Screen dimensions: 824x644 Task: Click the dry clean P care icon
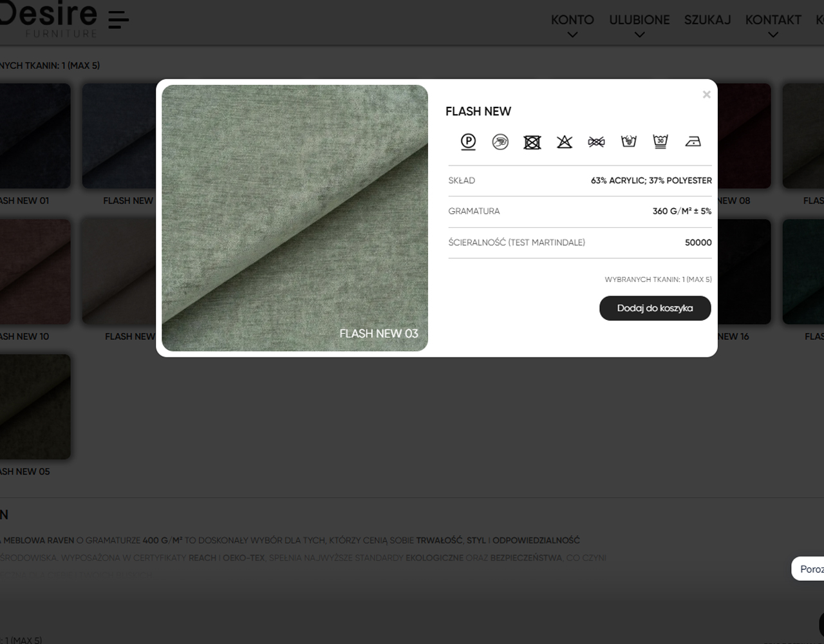[468, 141]
